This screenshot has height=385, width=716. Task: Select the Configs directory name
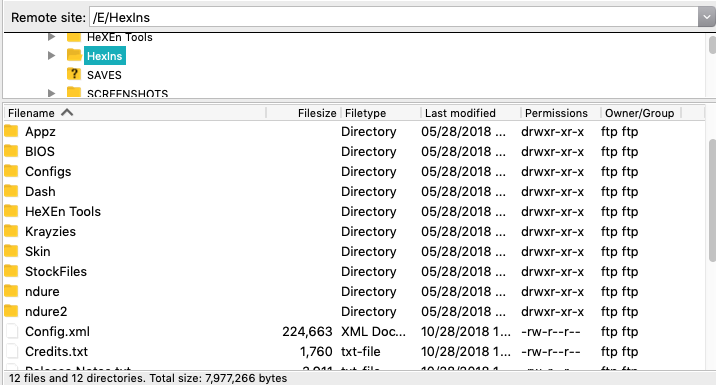coord(48,172)
